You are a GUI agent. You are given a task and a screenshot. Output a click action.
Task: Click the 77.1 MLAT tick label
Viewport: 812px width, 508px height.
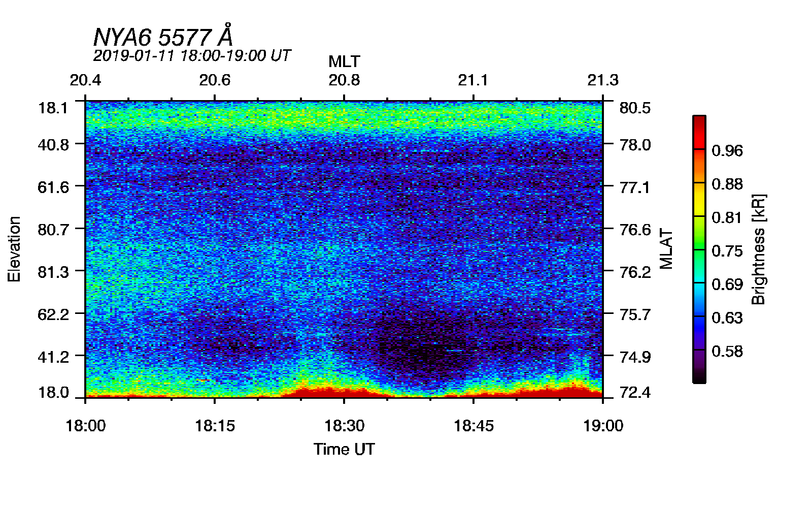[635, 187]
